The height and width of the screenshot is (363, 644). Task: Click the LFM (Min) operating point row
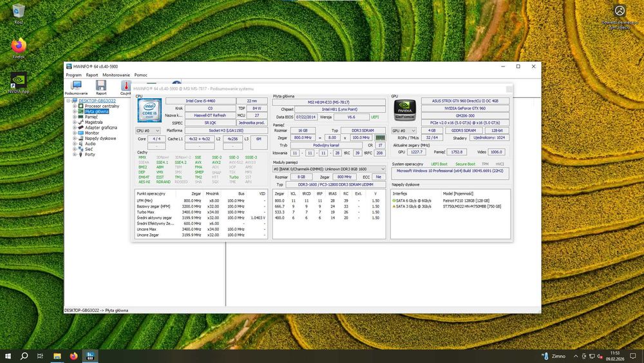coord(201,201)
